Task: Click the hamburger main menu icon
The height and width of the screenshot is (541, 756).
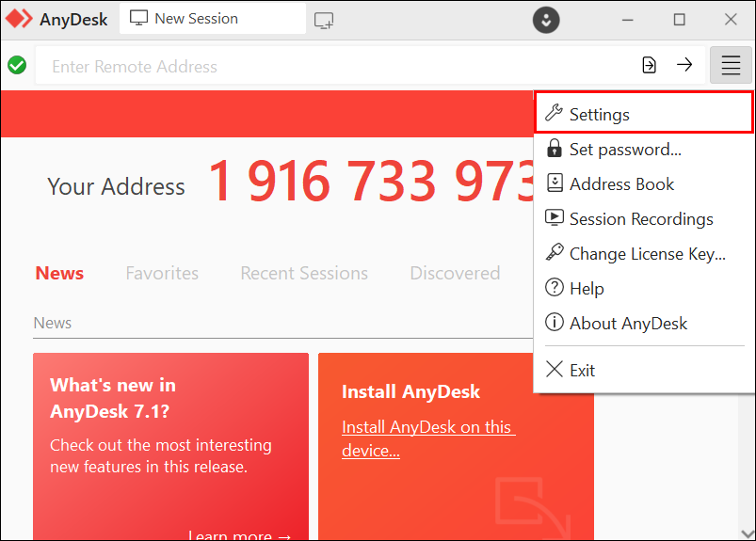Action: click(731, 65)
